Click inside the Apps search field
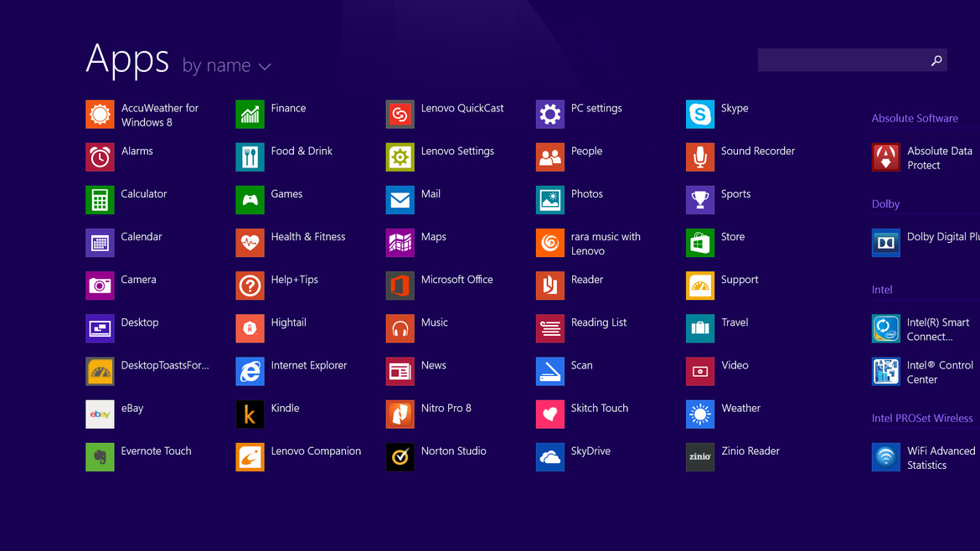 point(853,60)
